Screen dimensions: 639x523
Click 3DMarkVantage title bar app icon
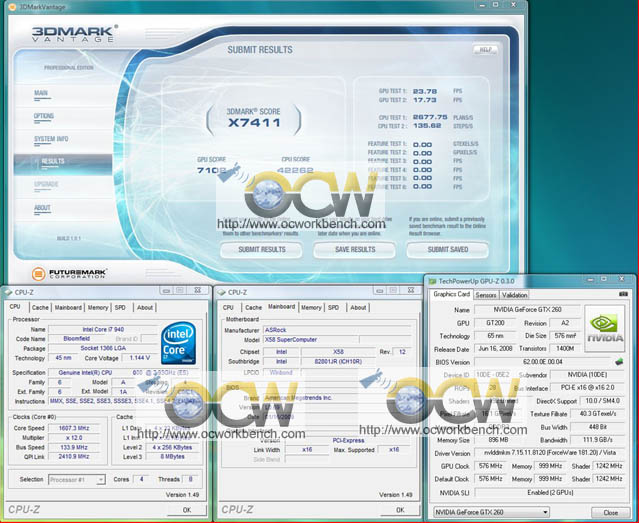12,7
